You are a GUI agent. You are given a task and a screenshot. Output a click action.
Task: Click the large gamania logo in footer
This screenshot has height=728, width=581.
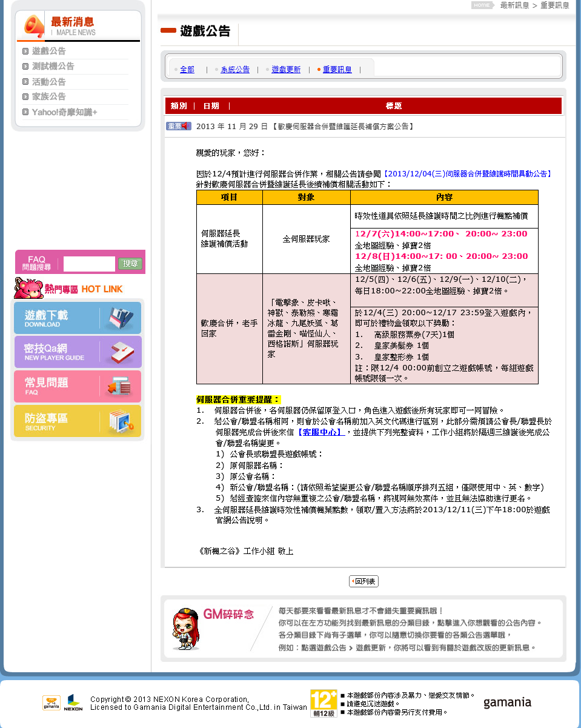pos(507,703)
